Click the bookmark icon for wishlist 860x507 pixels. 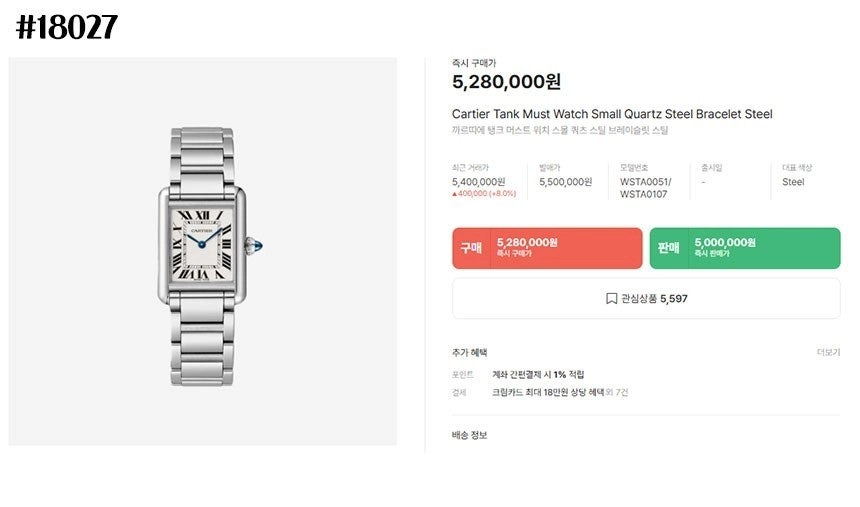(611, 298)
